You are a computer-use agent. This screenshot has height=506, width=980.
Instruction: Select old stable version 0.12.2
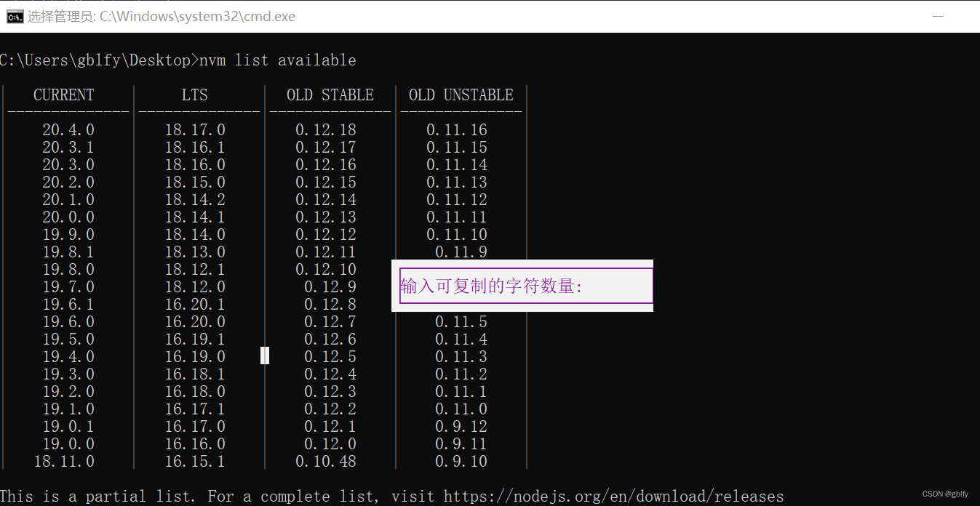pyautogui.click(x=330, y=409)
